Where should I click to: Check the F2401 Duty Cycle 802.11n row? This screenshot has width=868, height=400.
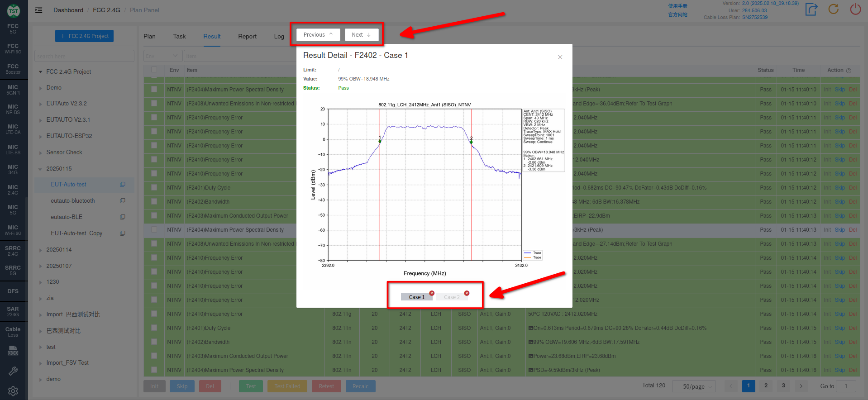[154, 328]
